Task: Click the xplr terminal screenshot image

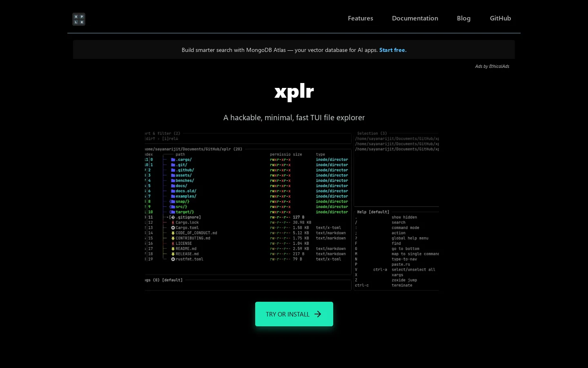Action: 292,211
